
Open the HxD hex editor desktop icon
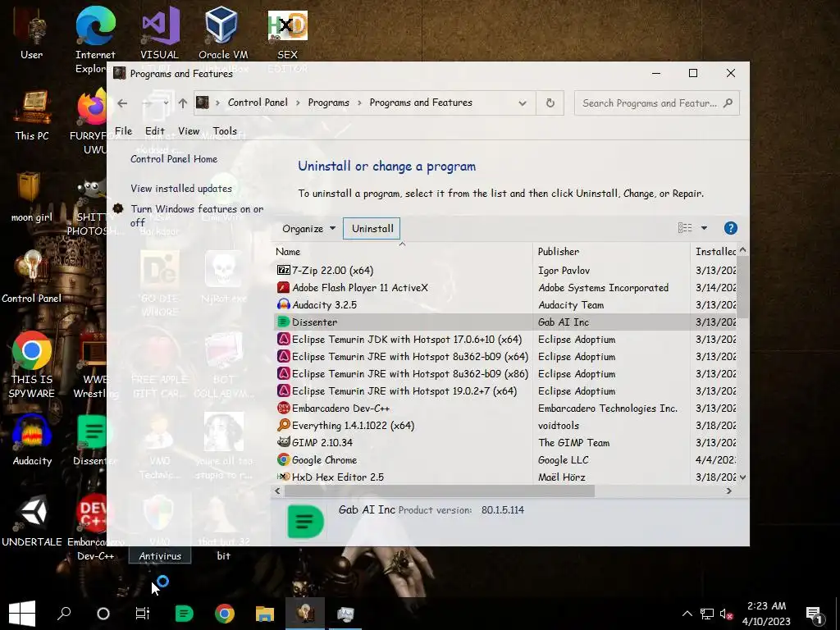tap(287, 33)
